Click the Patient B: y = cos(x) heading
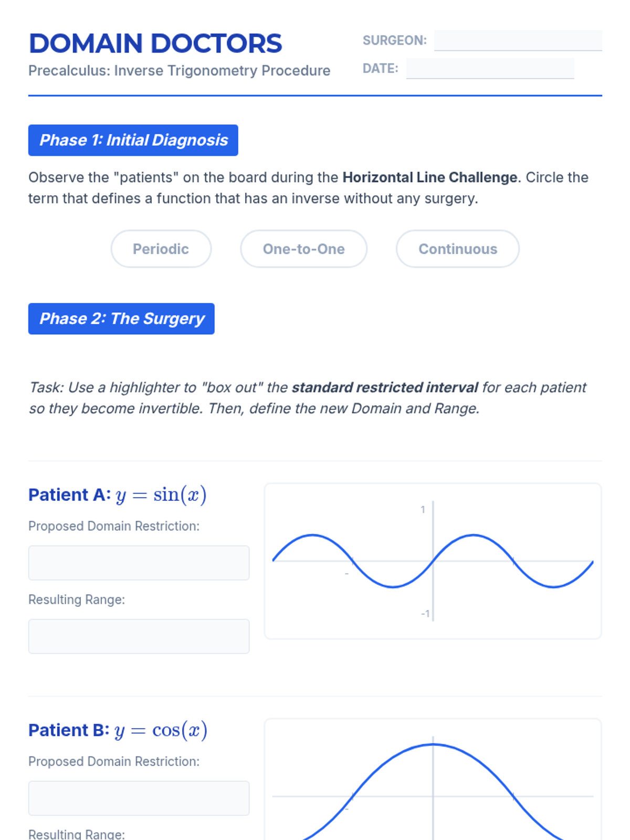Image resolution: width=630 pixels, height=840 pixels. click(x=118, y=730)
